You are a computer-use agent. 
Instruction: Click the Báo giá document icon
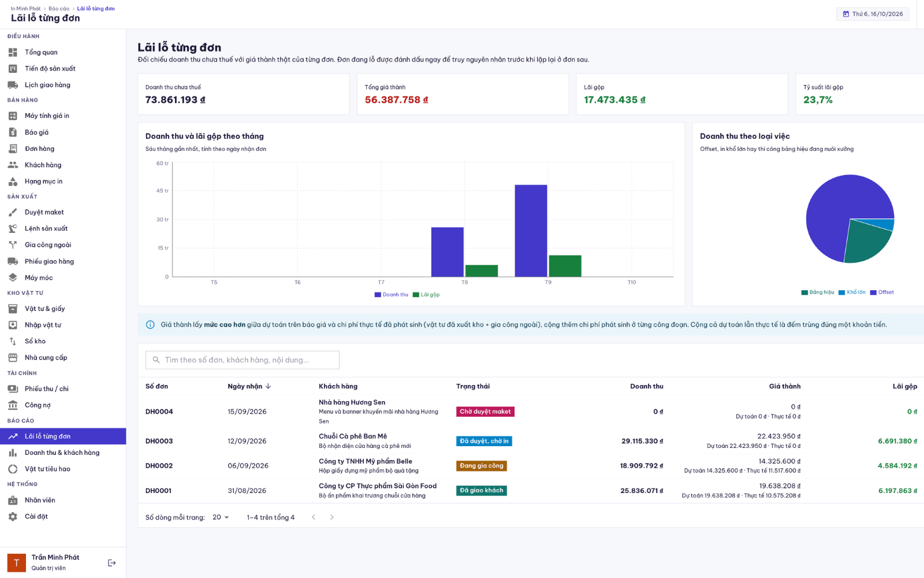(x=13, y=132)
